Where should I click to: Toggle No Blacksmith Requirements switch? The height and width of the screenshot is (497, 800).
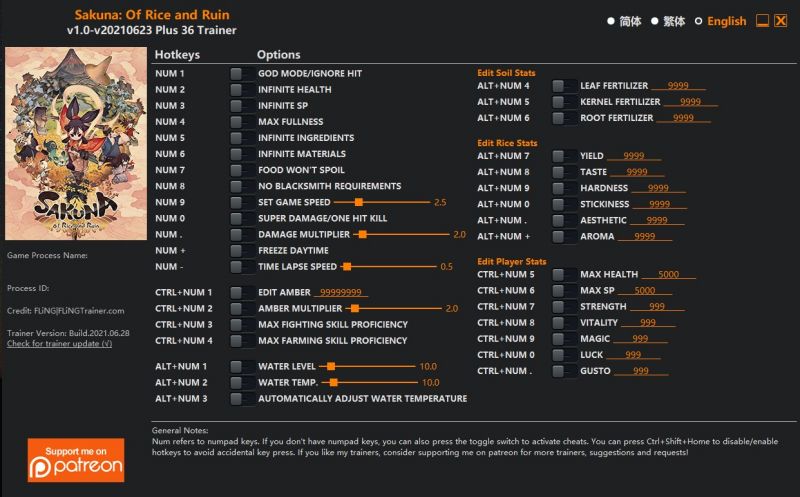242,186
